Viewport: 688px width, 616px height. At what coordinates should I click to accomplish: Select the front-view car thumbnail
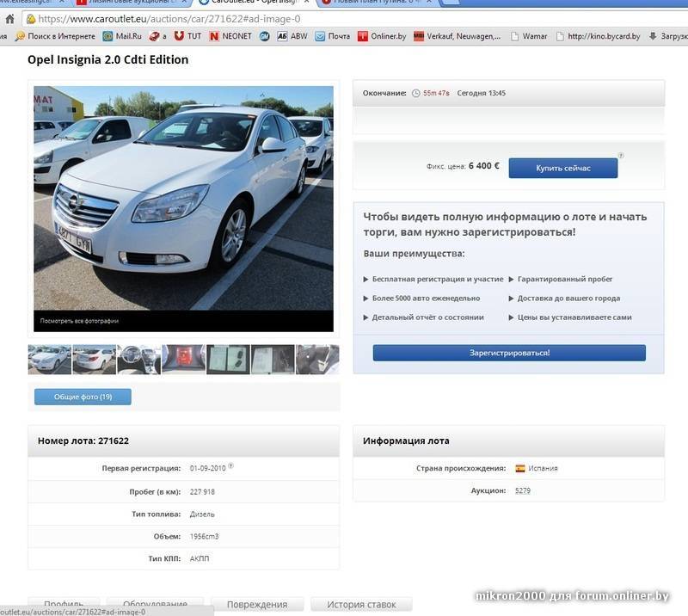pyautogui.click(x=50, y=360)
